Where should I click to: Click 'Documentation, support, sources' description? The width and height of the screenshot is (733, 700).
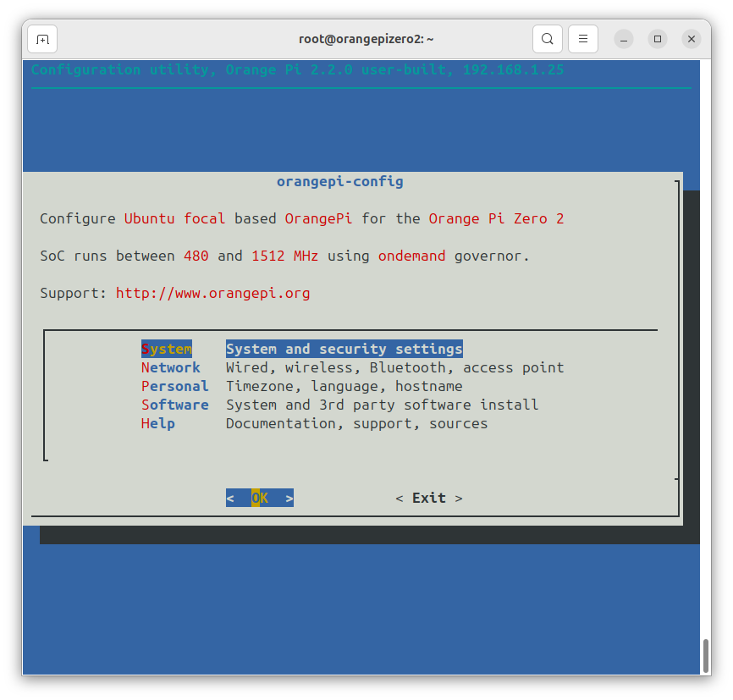(356, 424)
